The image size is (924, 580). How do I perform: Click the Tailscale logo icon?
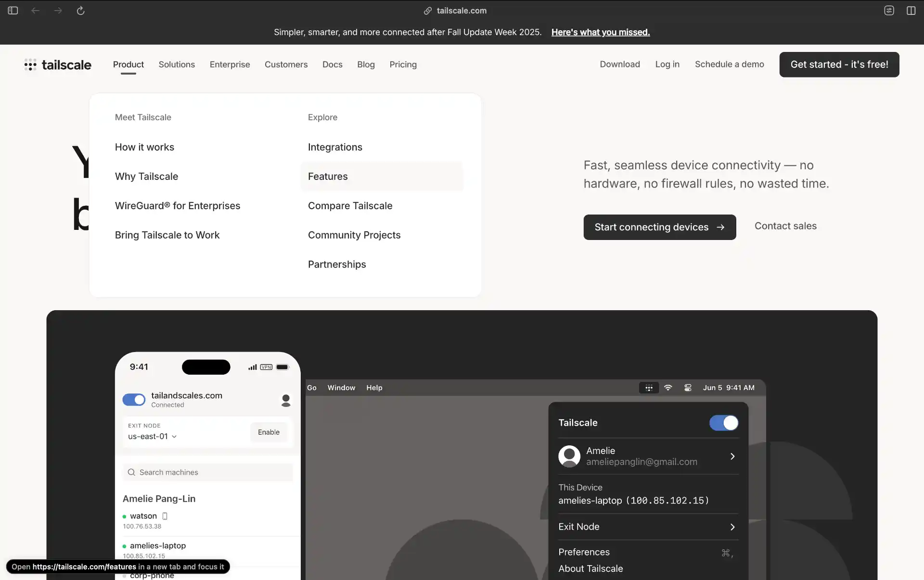30,65
